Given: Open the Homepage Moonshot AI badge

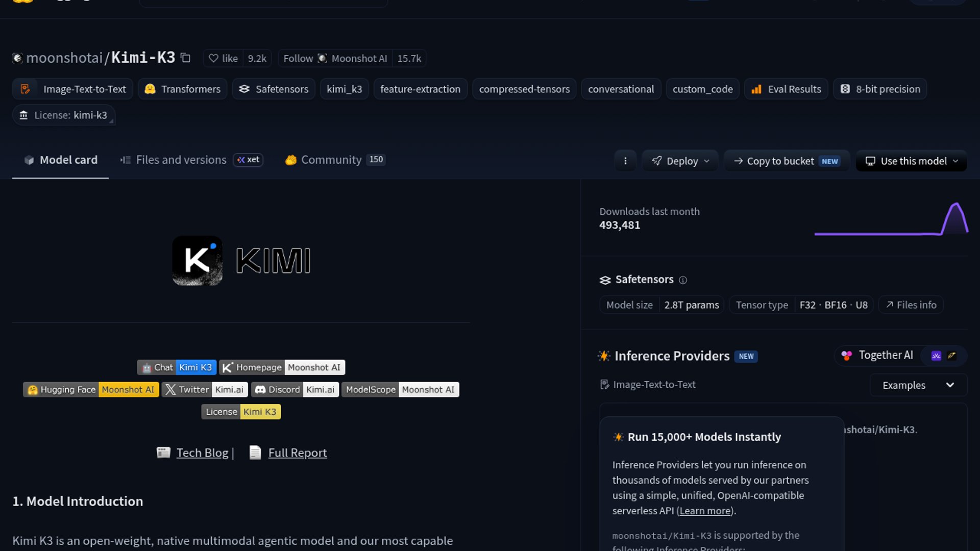Looking at the screenshot, I should [282, 367].
